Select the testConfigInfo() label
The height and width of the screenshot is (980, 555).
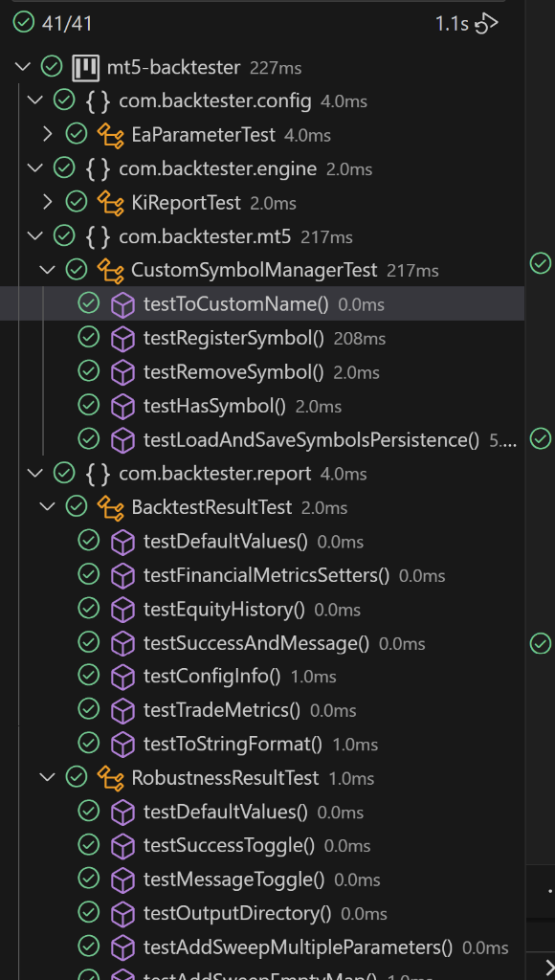[211, 677]
